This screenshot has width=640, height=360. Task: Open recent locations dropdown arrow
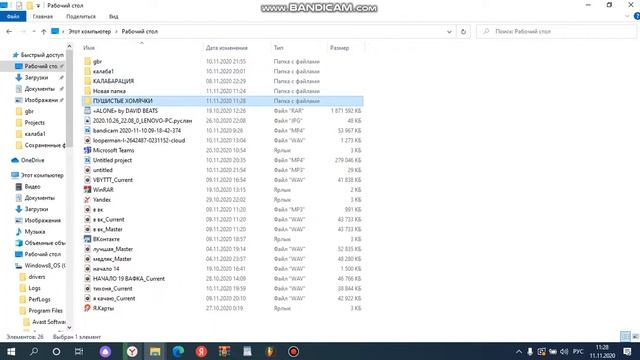point(33,31)
